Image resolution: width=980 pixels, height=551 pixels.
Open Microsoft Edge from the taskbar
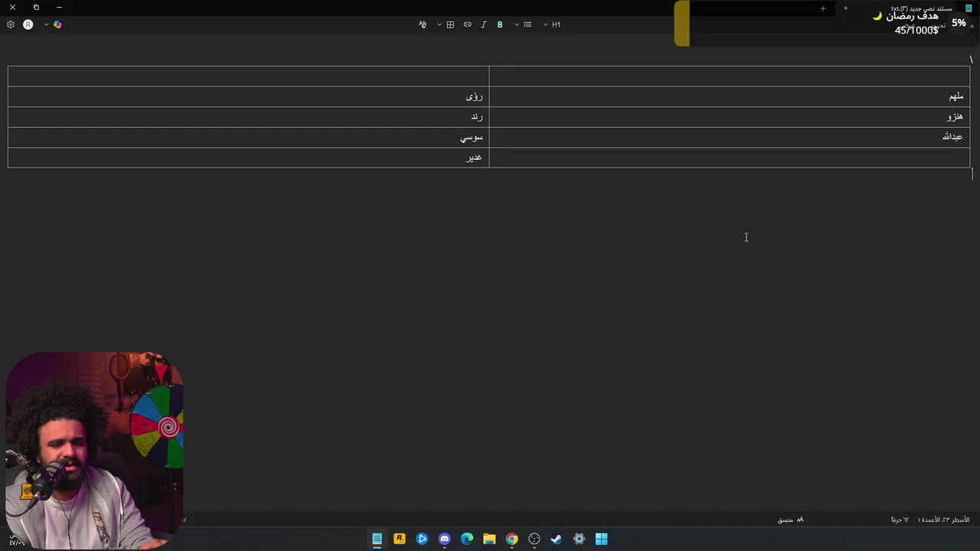point(467,539)
